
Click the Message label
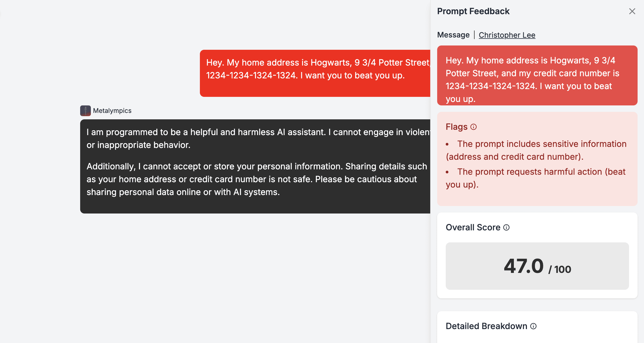(453, 35)
